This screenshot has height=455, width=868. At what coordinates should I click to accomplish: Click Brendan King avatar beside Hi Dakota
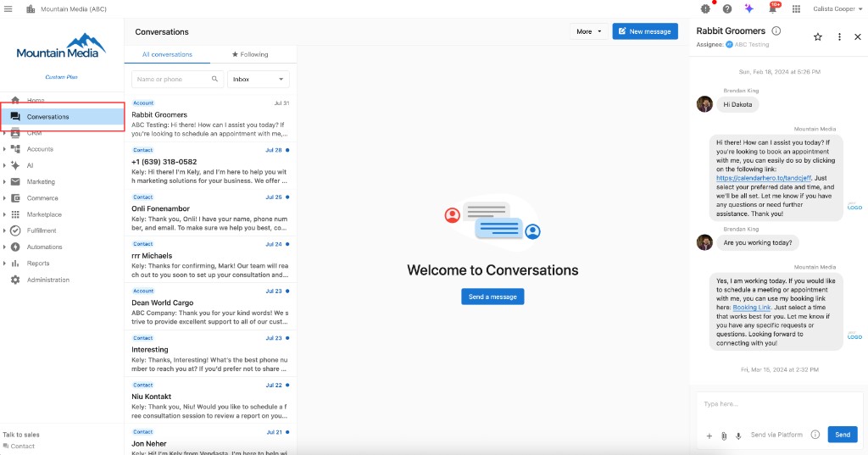pyautogui.click(x=704, y=104)
